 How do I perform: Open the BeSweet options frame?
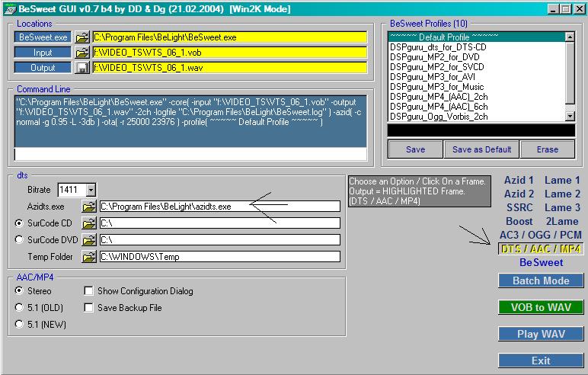click(541, 262)
